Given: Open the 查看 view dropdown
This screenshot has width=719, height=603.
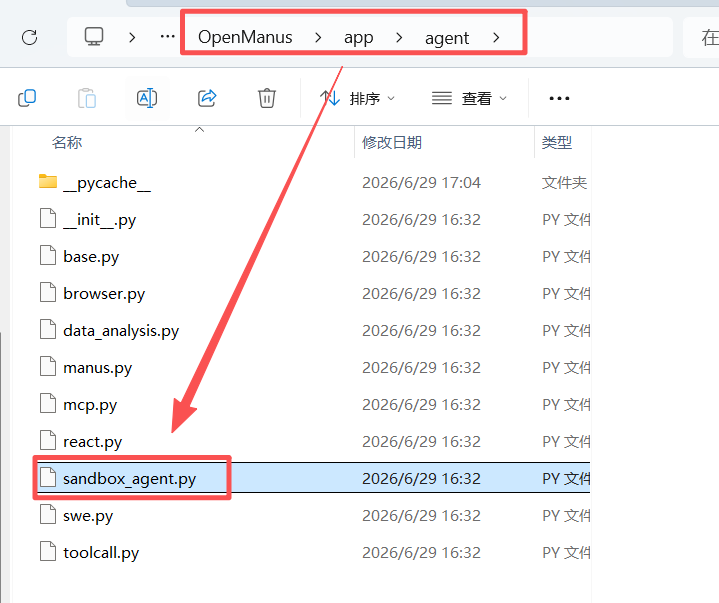Looking at the screenshot, I should pyautogui.click(x=469, y=98).
